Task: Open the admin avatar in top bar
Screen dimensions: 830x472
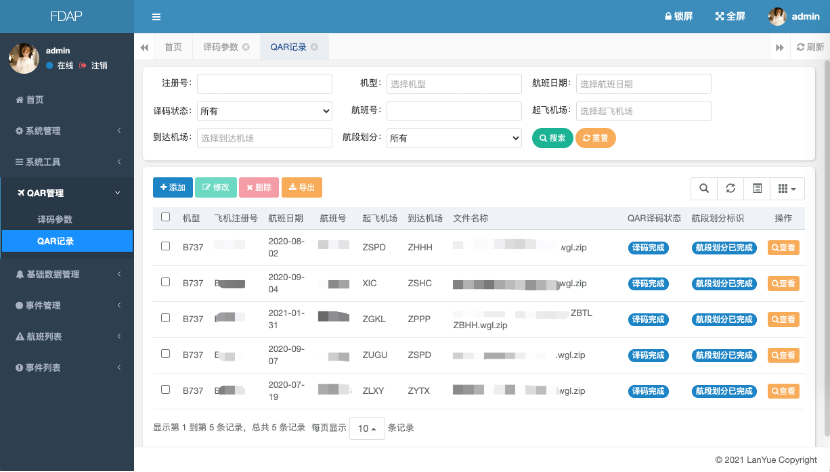Action: tap(777, 16)
